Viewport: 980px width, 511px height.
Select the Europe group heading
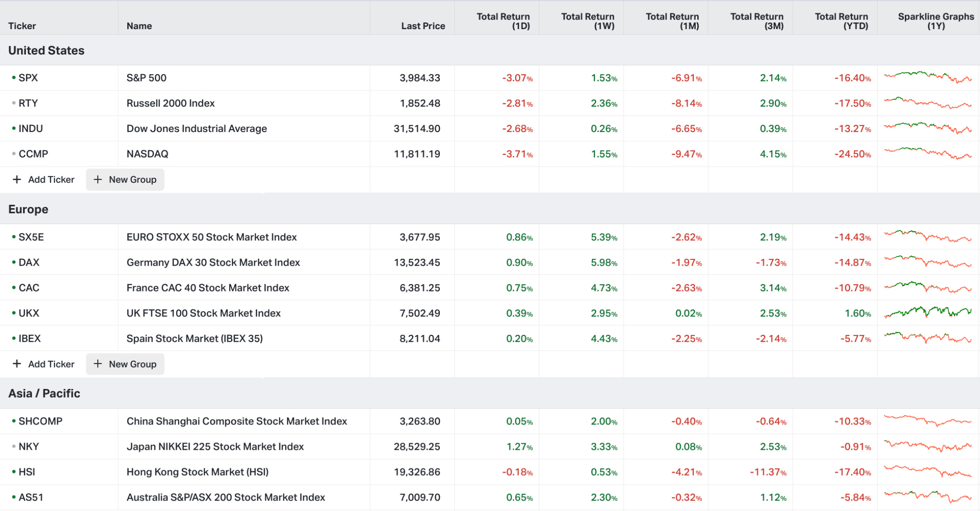click(28, 210)
